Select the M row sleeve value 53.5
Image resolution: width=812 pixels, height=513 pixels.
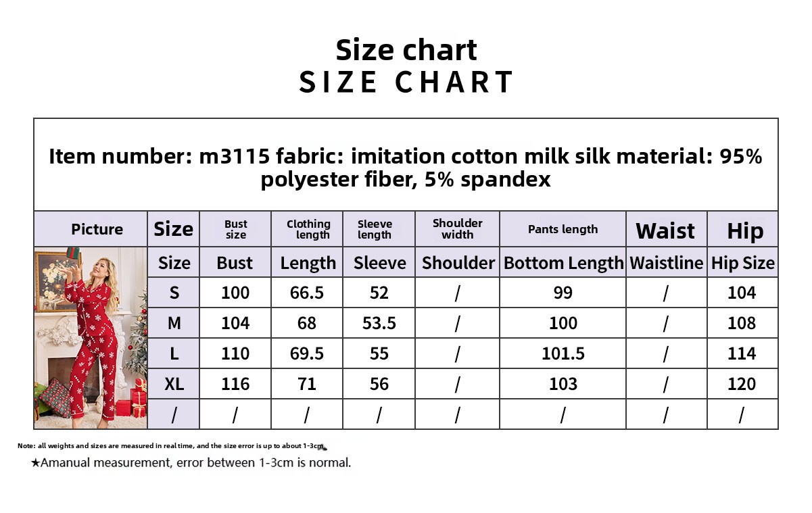click(x=379, y=323)
